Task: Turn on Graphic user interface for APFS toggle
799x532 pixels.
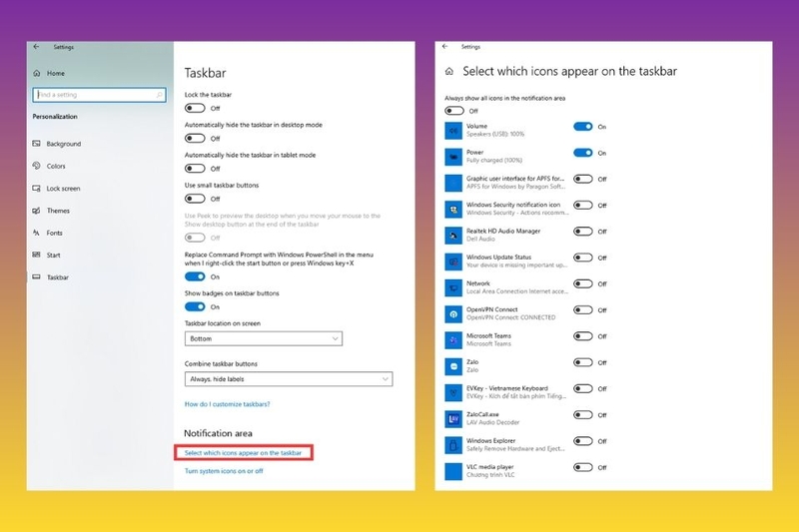Action: coord(583,179)
